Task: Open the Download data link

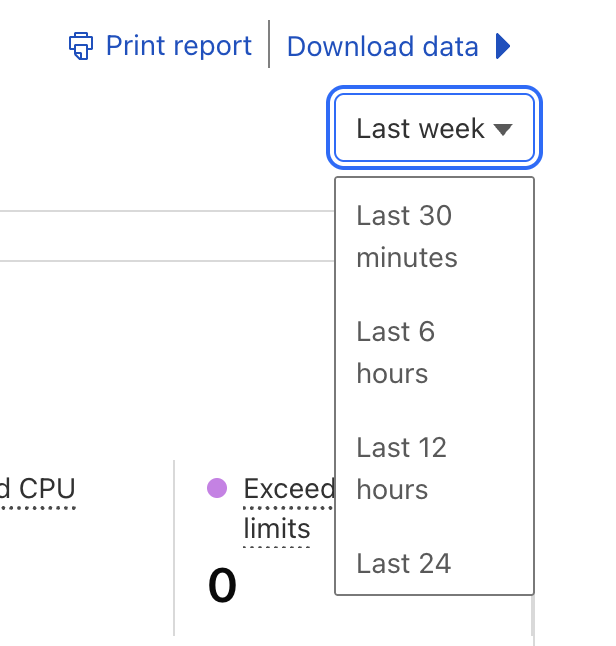Action: [383, 46]
